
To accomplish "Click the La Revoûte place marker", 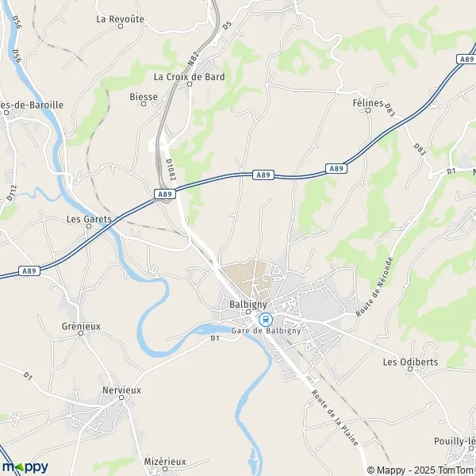I will pyautogui.click(x=121, y=26).
